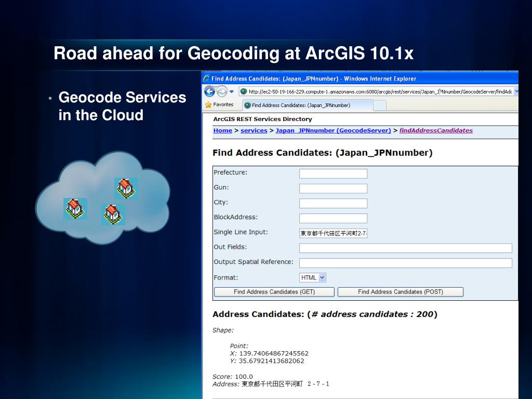Viewport: 532px width, 399px height.
Task: Click the browser Forward arrow button
Action: point(221,91)
